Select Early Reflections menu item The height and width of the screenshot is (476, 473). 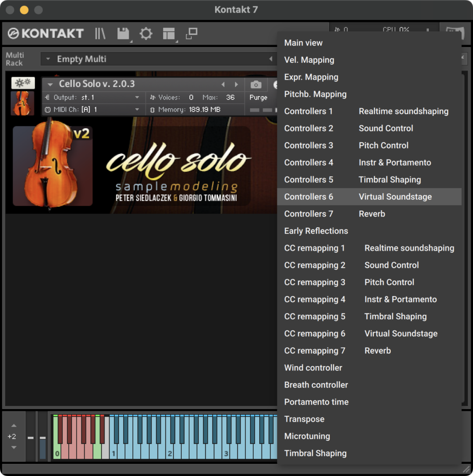[x=369, y=231]
